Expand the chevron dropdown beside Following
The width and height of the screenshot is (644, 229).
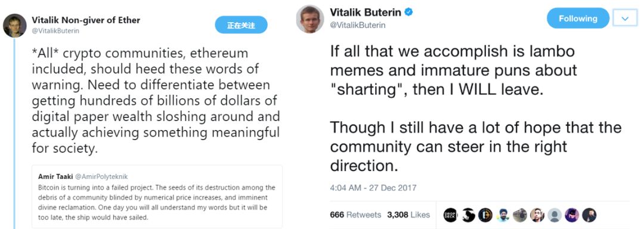tap(626, 19)
